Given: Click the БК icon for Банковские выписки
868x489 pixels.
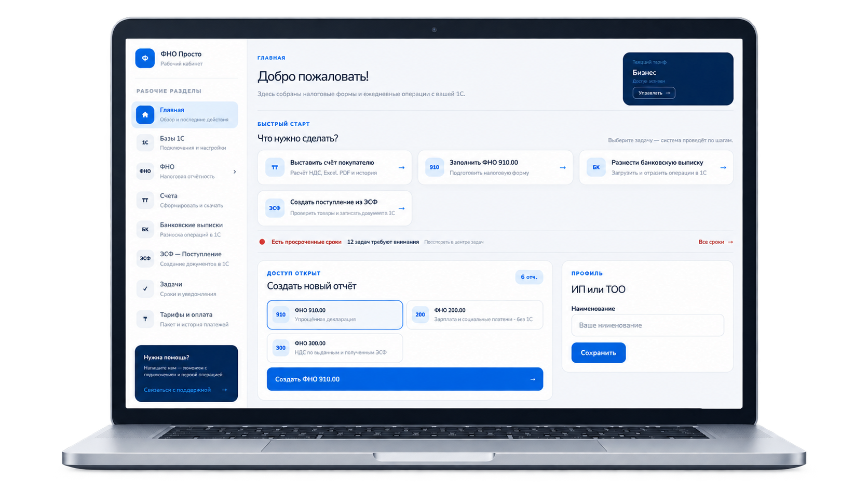Looking at the screenshot, I should point(145,229).
